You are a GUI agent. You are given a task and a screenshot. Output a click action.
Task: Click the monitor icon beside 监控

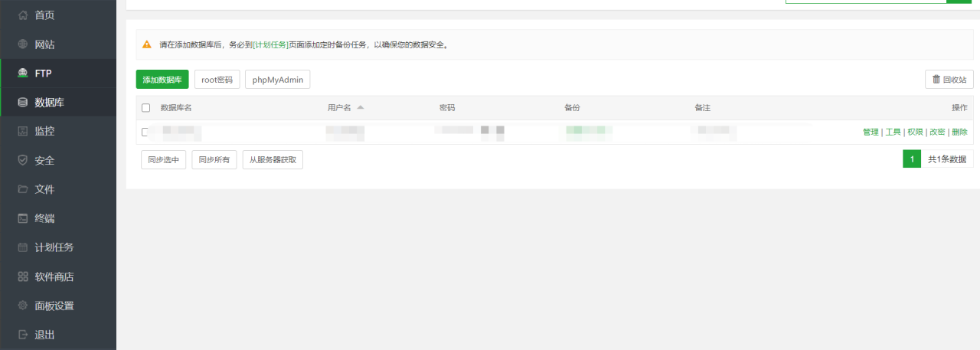(x=23, y=131)
